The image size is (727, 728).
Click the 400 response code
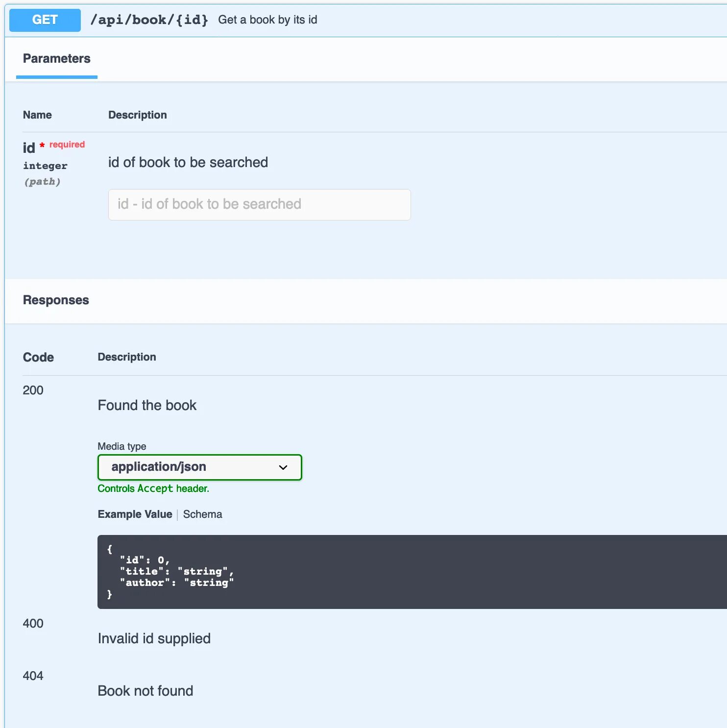[x=33, y=624]
